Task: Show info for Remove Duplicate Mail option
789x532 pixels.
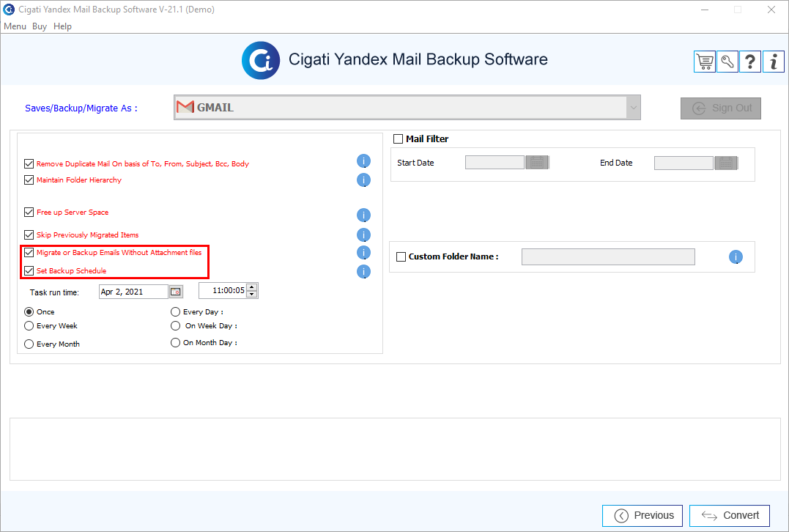Action: pyautogui.click(x=364, y=161)
